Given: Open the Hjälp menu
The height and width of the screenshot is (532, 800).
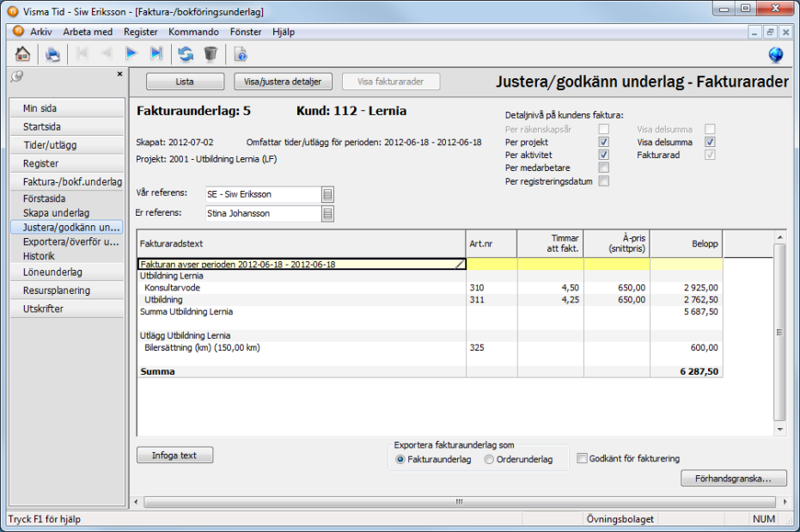Looking at the screenshot, I should (284, 32).
